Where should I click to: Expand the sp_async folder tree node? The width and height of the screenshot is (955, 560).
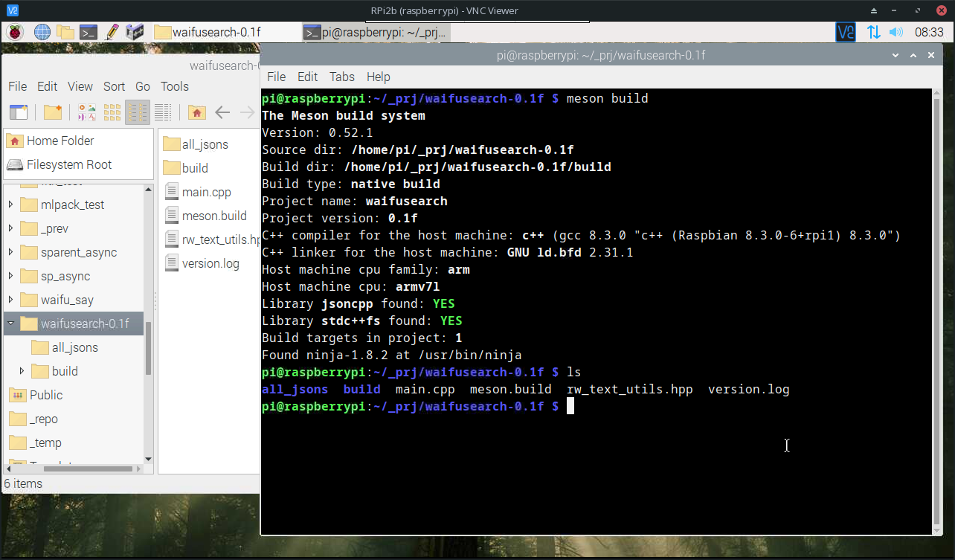[10, 276]
